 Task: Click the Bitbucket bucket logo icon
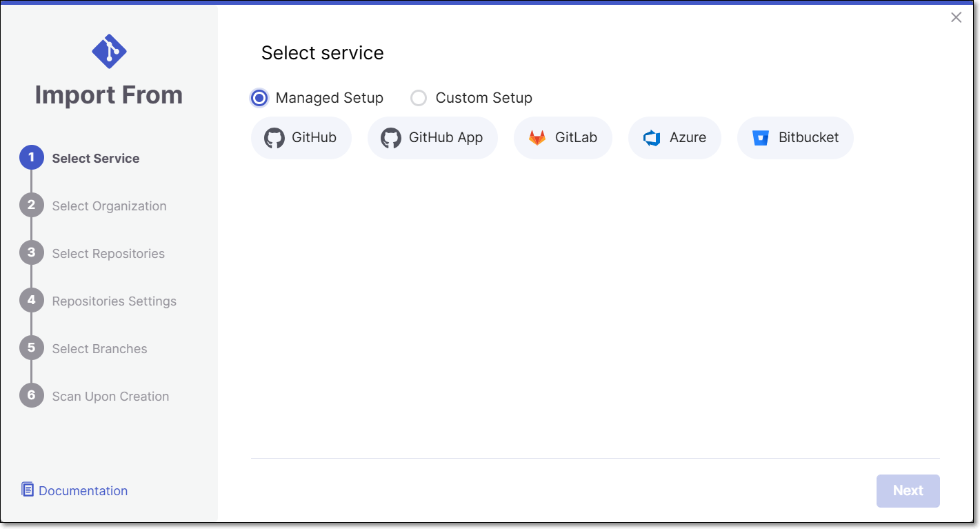click(x=761, y=138)
